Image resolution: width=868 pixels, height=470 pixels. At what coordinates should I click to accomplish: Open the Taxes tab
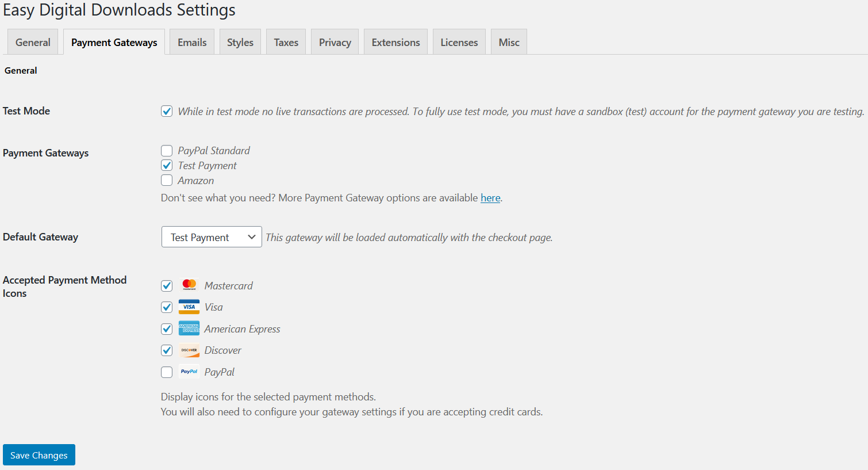point(286,42)
